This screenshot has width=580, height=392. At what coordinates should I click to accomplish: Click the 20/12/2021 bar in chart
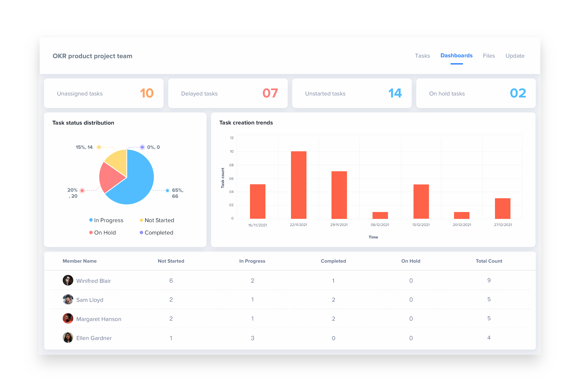[x=462, y=215]
